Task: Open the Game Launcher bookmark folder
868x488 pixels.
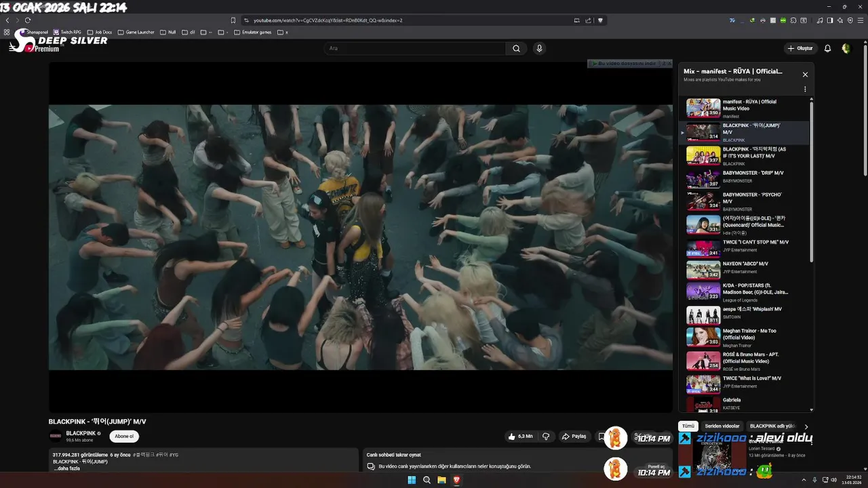Action: (x=136, y=32)
